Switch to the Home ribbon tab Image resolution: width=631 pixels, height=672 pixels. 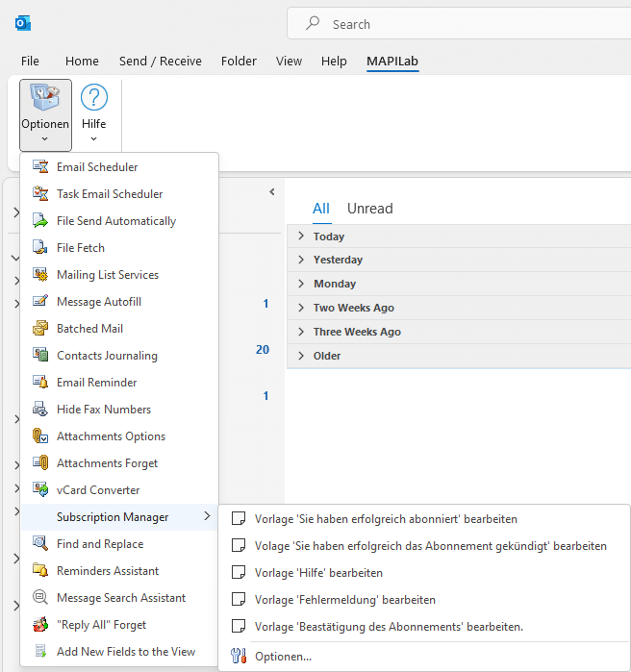point(82,62)
